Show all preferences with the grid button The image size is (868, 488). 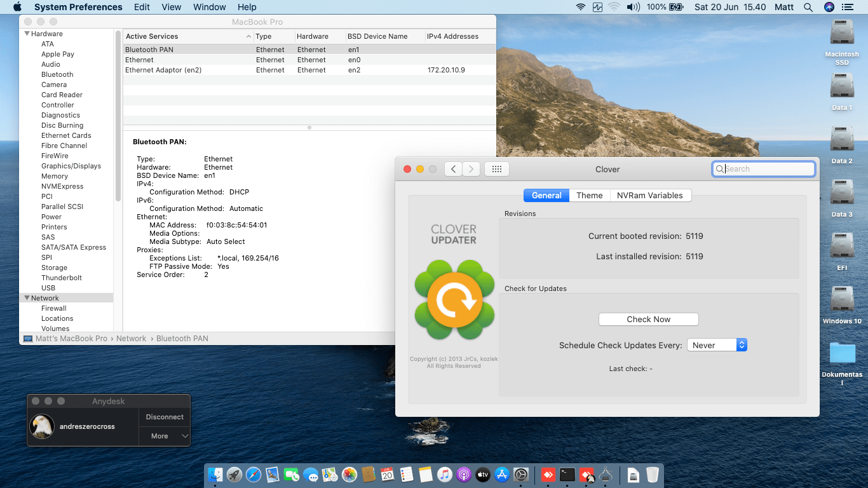click(x=497, y=169)
